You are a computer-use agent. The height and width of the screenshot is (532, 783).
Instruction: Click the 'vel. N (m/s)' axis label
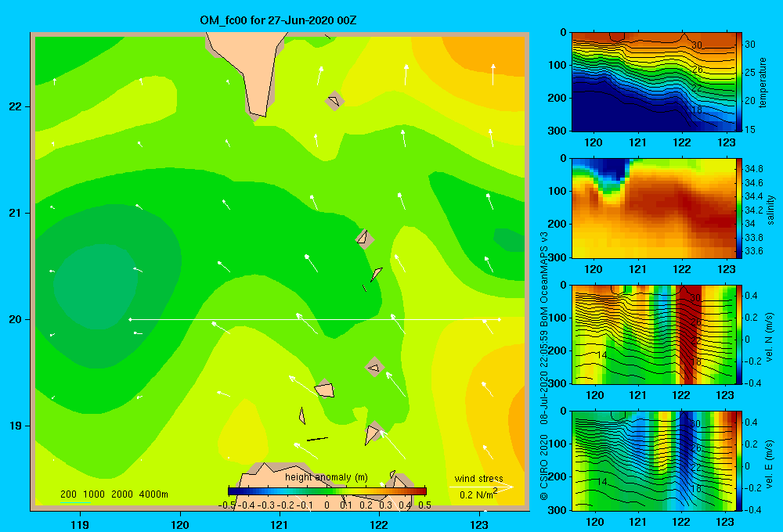click(770, 337)
